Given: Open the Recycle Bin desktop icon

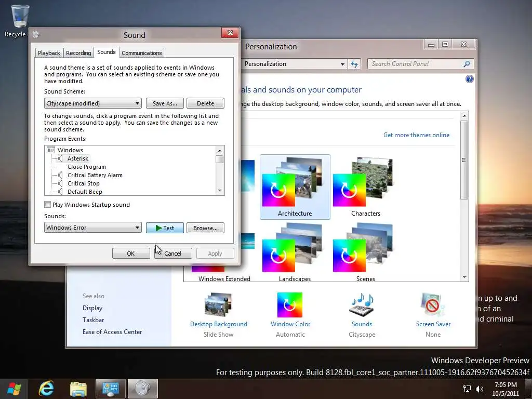Looking at the screenshot, I should click(x=20, y=16).
